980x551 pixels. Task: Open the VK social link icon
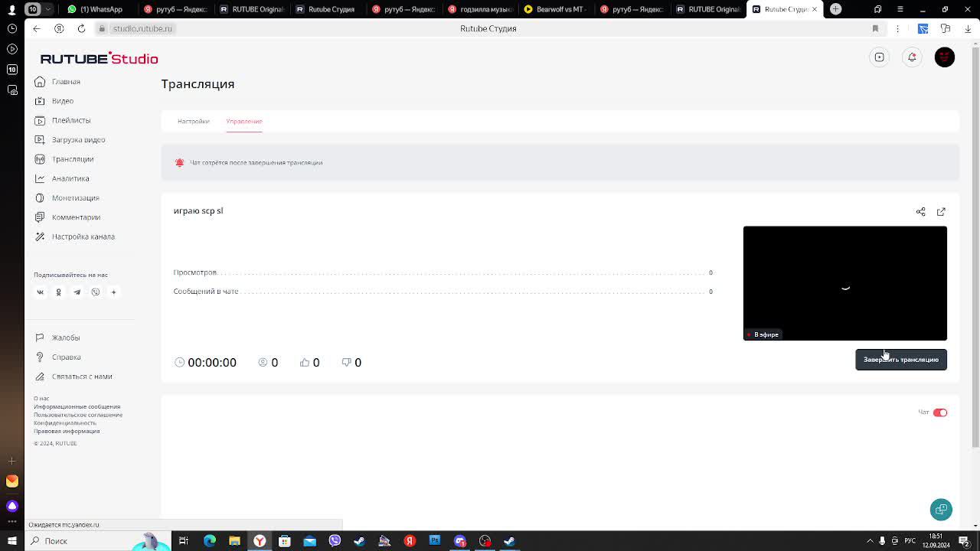tap(41, 292)
